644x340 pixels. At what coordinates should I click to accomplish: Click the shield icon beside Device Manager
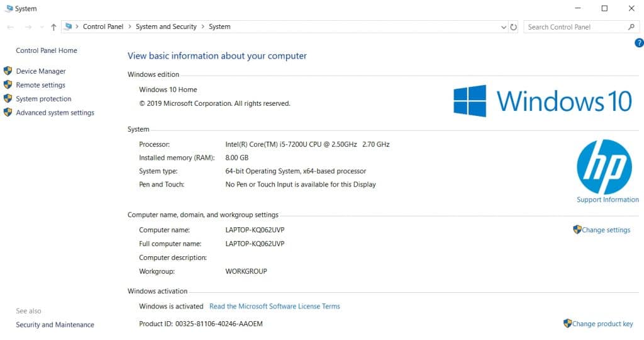coord(8,71)
